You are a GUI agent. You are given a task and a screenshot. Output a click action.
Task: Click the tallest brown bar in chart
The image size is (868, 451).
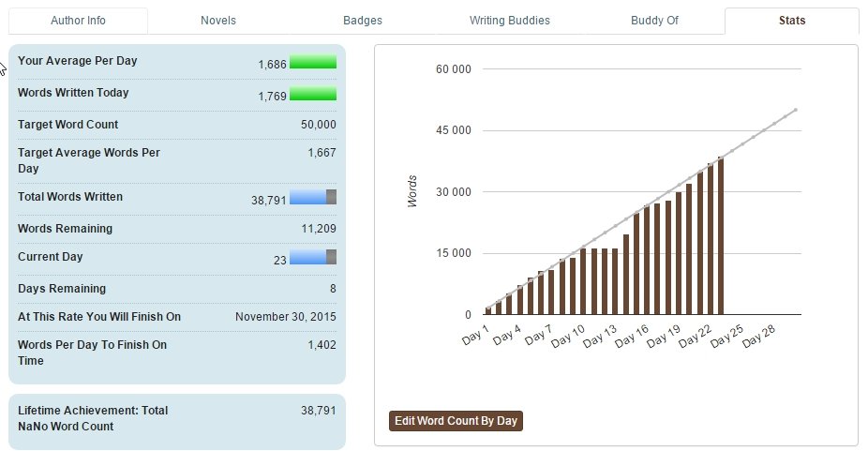point(721,236)
